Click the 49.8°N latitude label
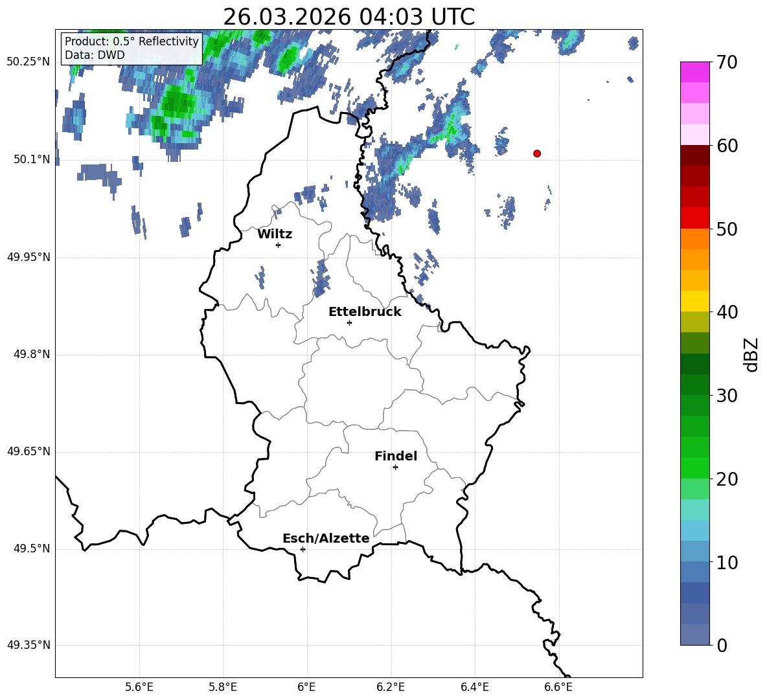The height and width of the screenshot is (700, 767). [x=32, y=354]
